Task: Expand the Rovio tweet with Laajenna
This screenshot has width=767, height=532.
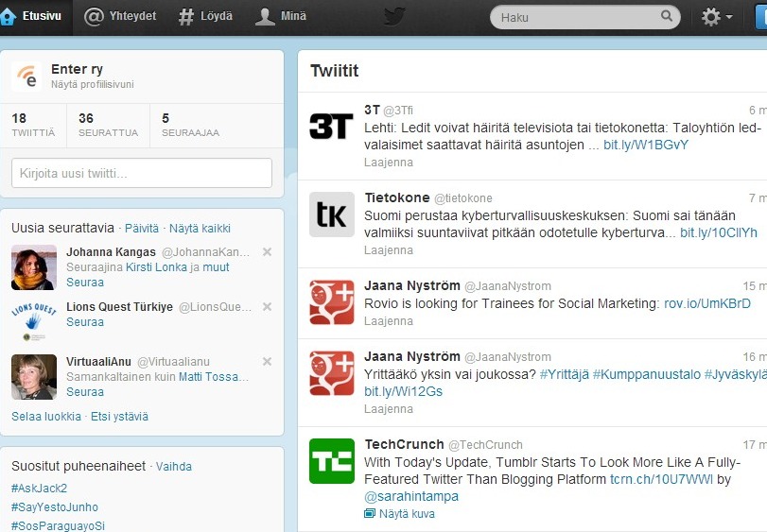Action: coord(389,321)
